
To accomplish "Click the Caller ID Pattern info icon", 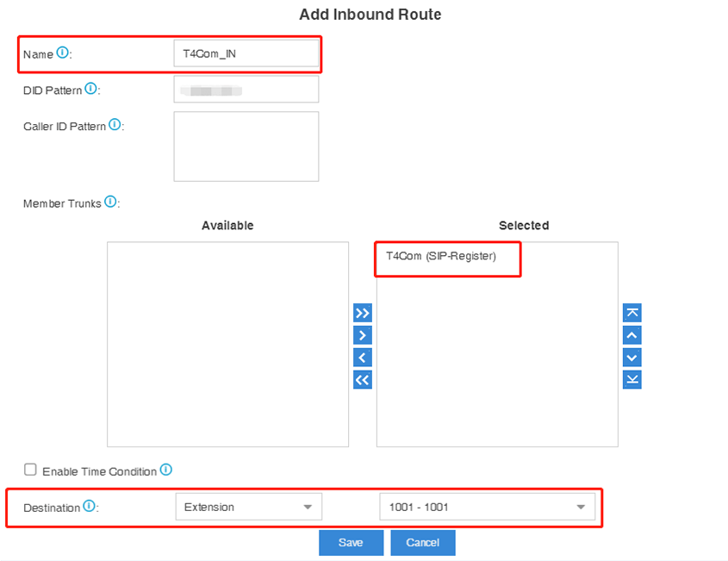I will pos(115,125).
